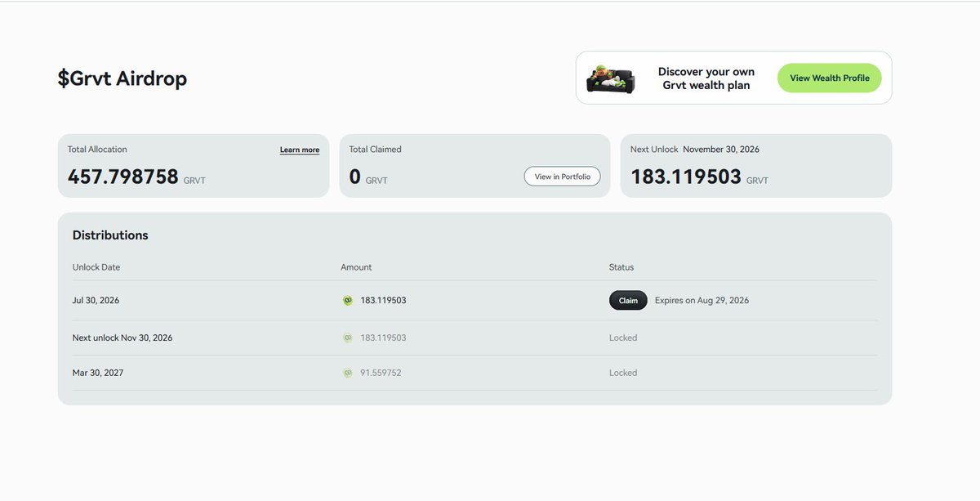Screen dimensions: 980x501
Task: Click the 457.798758 total allocation value
Action: point(123,177)
